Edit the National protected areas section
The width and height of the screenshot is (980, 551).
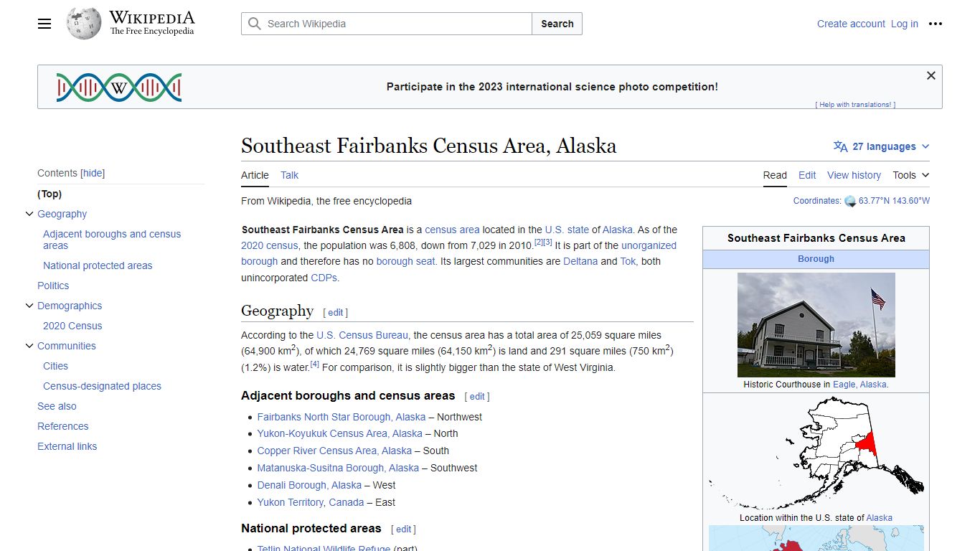coord(404,529)
